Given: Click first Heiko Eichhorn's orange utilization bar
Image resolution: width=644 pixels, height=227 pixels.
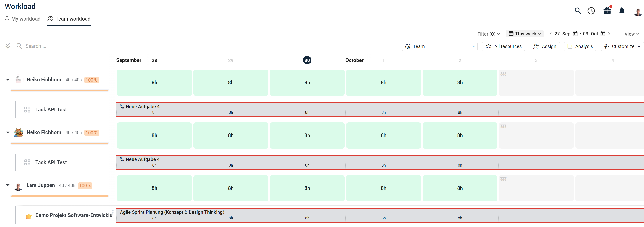Looking at the screenshot, I should (60, 90).
